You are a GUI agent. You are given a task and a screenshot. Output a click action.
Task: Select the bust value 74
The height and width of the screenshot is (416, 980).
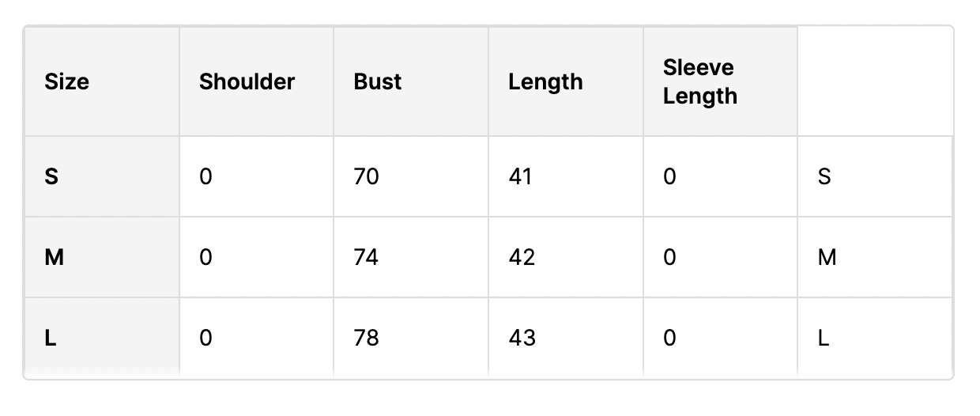tap(367, 257)
